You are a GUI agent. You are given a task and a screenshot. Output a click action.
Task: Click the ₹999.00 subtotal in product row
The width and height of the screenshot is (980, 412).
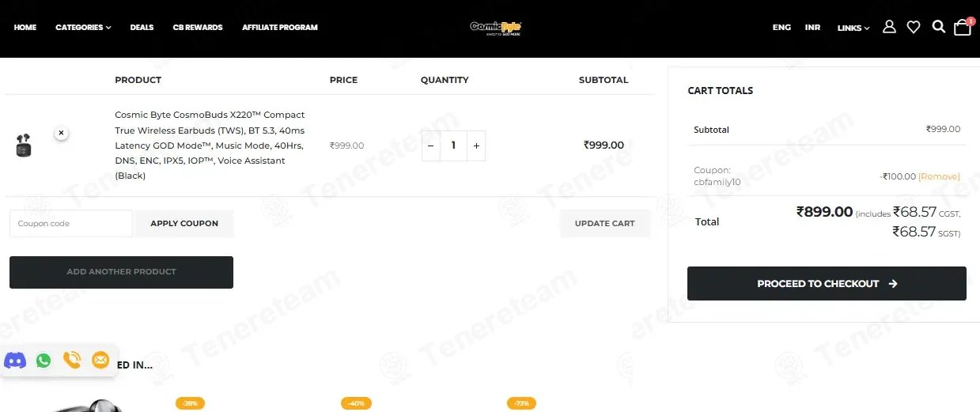pyautogui.click(x=604, y=146)
